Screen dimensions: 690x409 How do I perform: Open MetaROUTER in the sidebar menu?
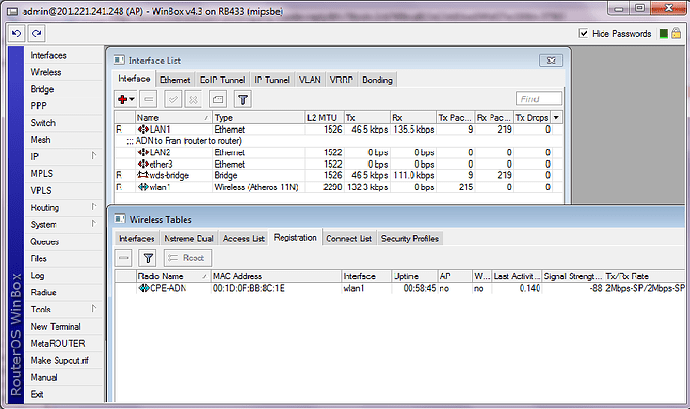click(x=64, y=343)
